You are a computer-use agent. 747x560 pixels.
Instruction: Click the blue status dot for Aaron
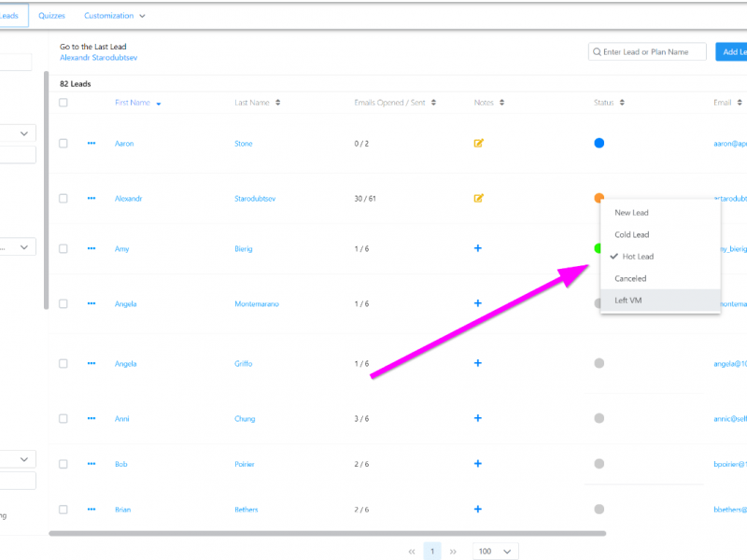pyautogui.click(x=599, y=144)
